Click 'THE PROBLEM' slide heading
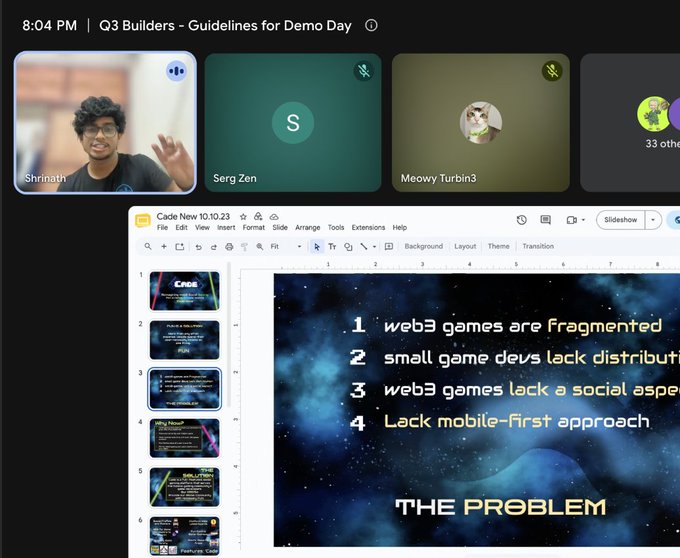The height and width of the screenshot is (558, 680). (500, 507)
